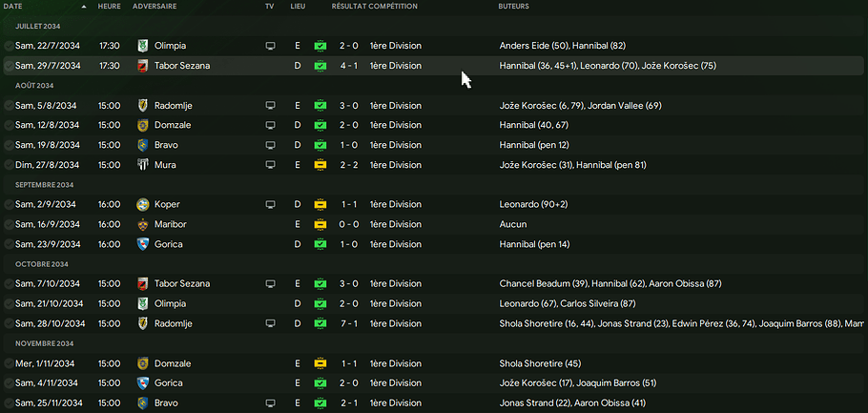Image resolution: width=868 pixels, height=413 pixels.
Task: Click the Mura club badge
Action: tap(143, 165)
